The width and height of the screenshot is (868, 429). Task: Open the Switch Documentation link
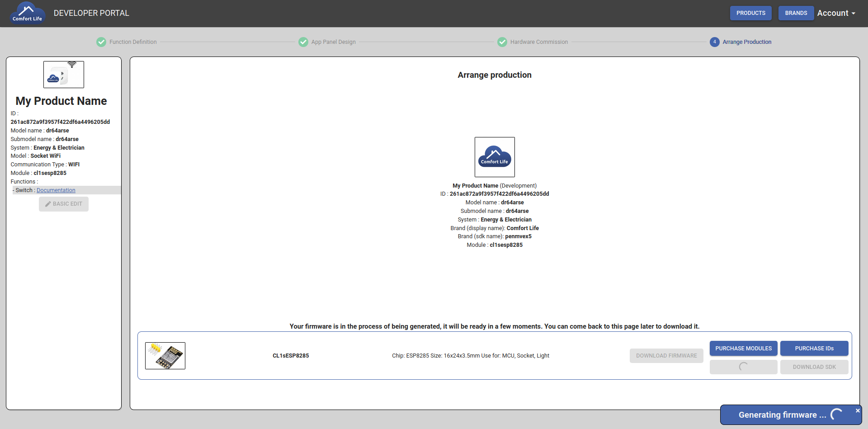point(56,190)
